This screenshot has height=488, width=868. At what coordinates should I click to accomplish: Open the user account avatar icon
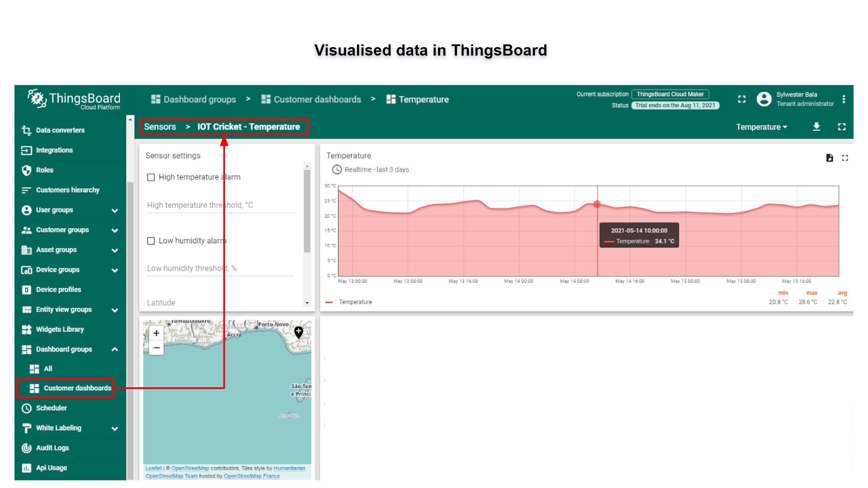(764, 99)
